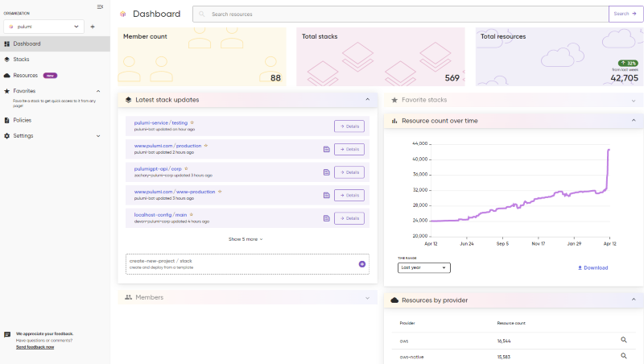Expand the Favorite stacks panel
The height and width of the screenshot is (364, 644).
634,101
